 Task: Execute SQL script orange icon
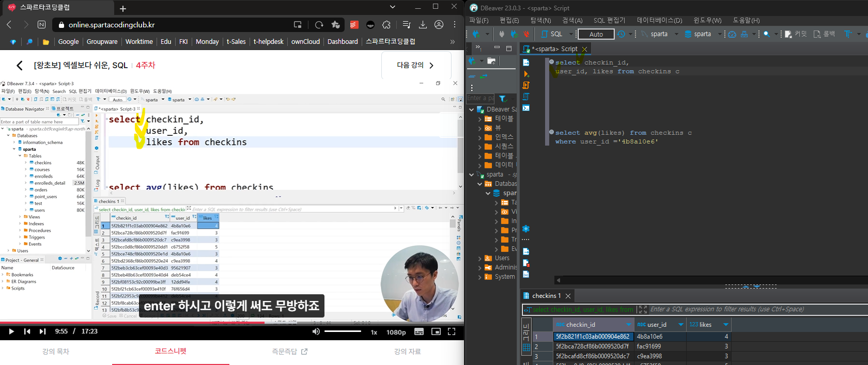tap(526, 85)
